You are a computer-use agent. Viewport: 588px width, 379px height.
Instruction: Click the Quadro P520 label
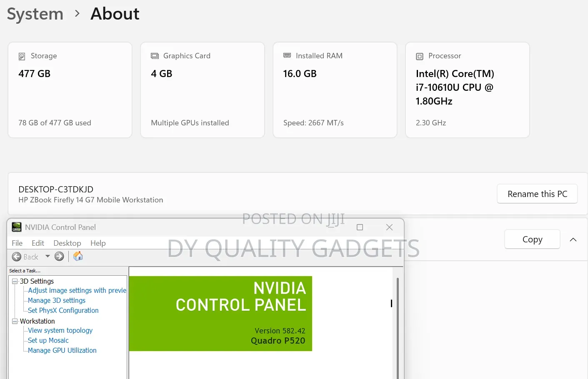278,341
